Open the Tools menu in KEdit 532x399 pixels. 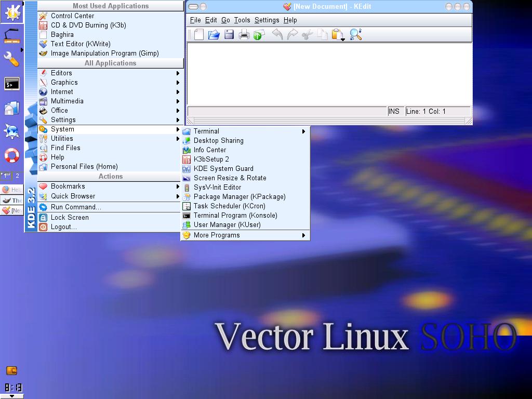(242, 20)
